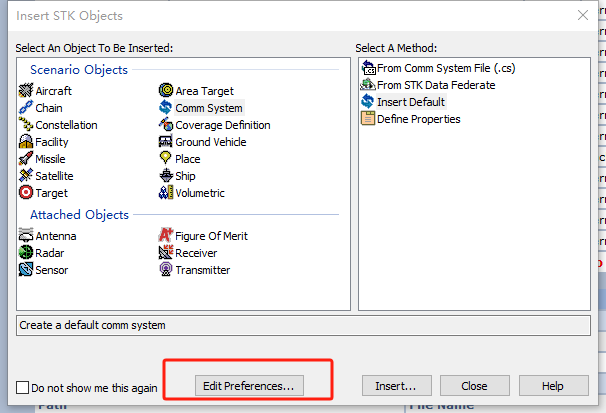Open Edit Preferences dialog
The width and height of the screenshot is (606, 413).
pyautogui.click(x=249, y=386)
